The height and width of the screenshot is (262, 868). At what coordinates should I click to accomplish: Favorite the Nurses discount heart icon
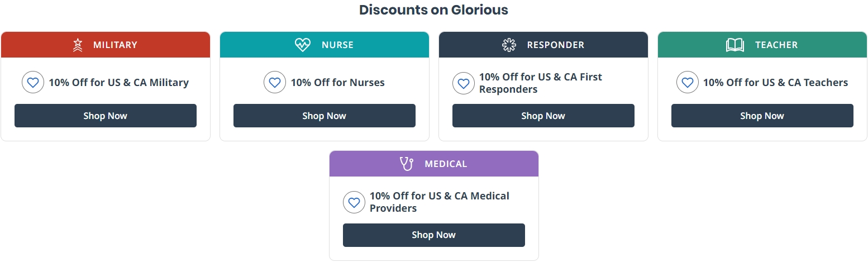[275, 83]
